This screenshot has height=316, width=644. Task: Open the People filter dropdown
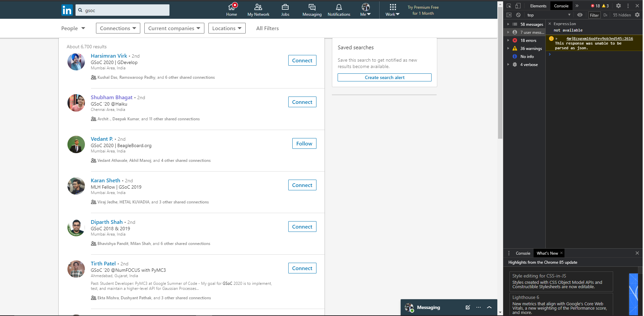coord(73,28)
